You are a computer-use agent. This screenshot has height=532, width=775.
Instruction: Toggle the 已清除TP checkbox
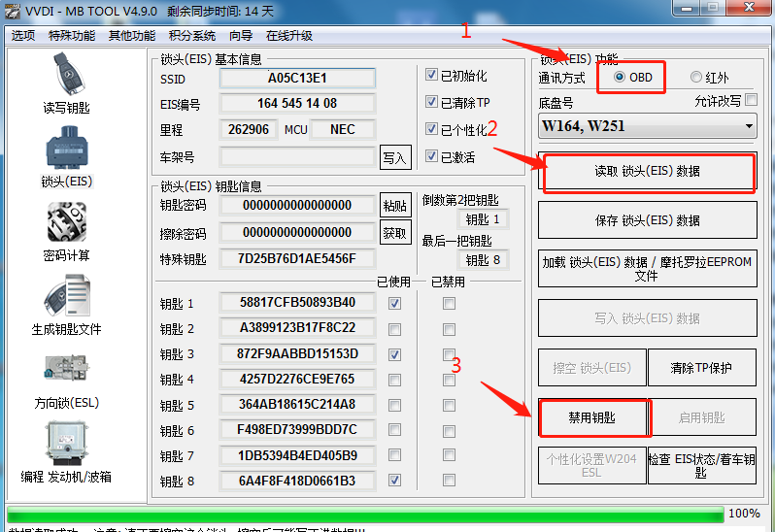(431, 102)
